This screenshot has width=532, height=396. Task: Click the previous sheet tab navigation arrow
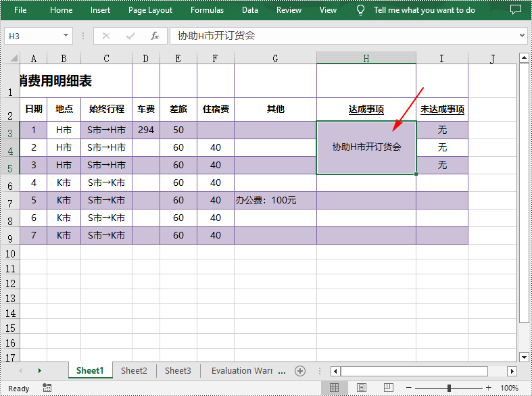20,371
